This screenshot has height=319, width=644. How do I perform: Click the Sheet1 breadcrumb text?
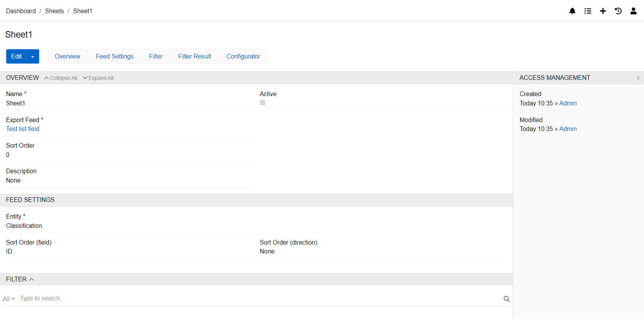pyautogui.click(x=83, y=11)
